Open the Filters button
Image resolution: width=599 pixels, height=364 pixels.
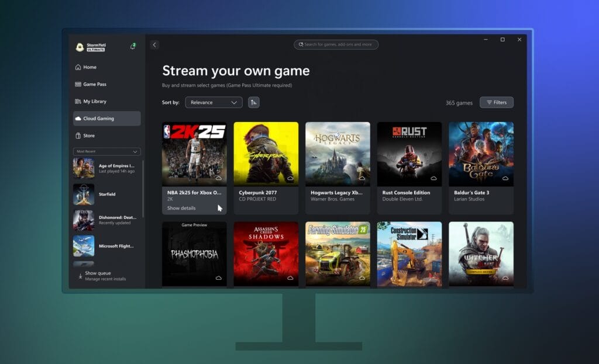click(x=497, y=102)
